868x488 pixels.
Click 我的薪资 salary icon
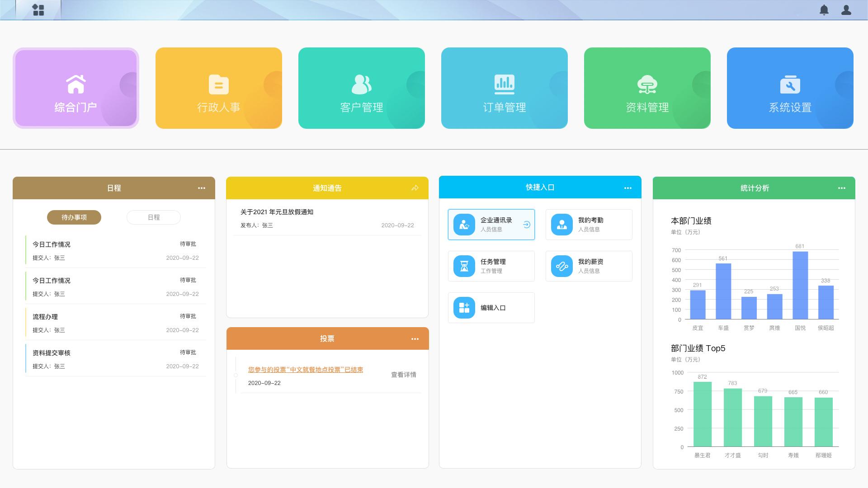pos(562,266)
